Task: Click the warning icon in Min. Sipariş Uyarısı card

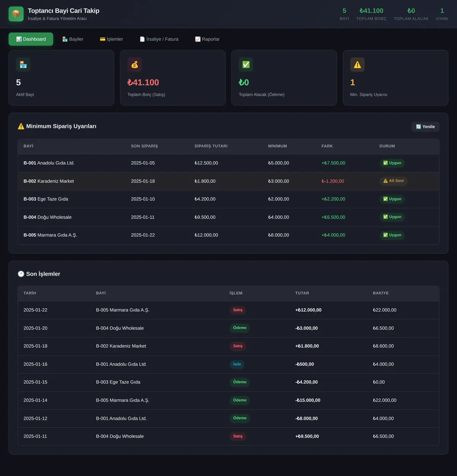Action: [357, 65]
